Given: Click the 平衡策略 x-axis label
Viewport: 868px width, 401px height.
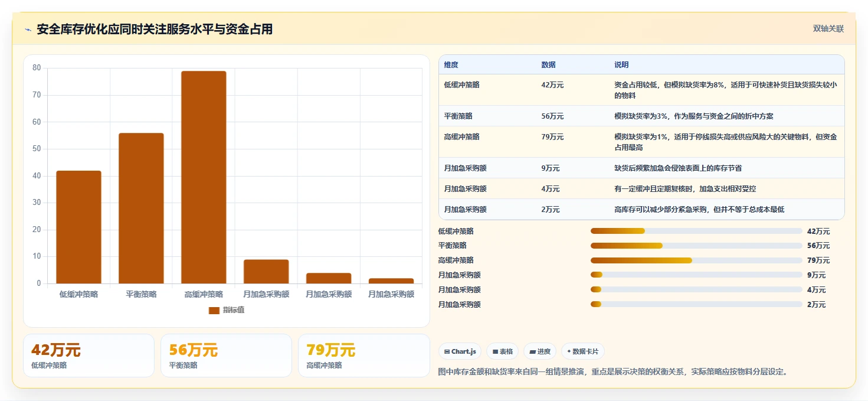Looking at the screenshot, I should point(141,294).
